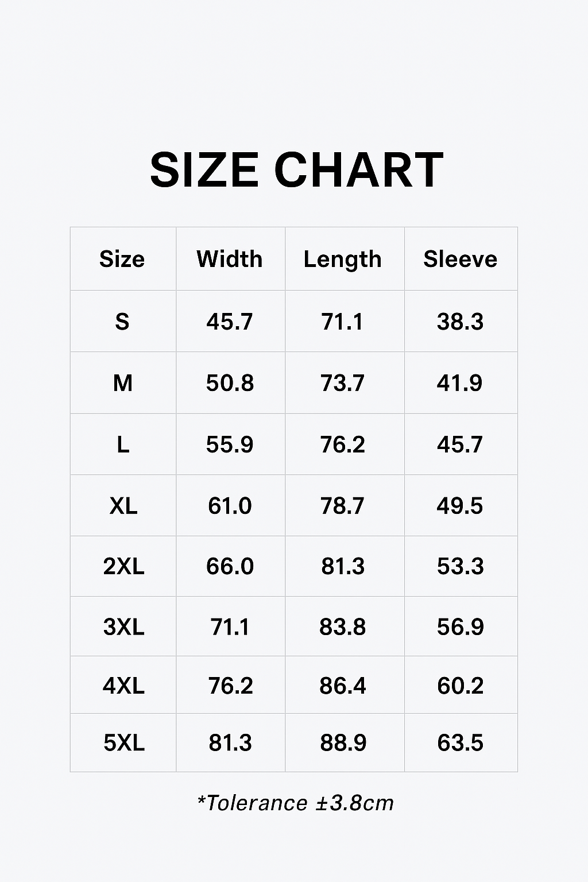The height and width of the screenshot is (882, 588).
Task: Click the 3XL size row label
Action: coord(123,626)
